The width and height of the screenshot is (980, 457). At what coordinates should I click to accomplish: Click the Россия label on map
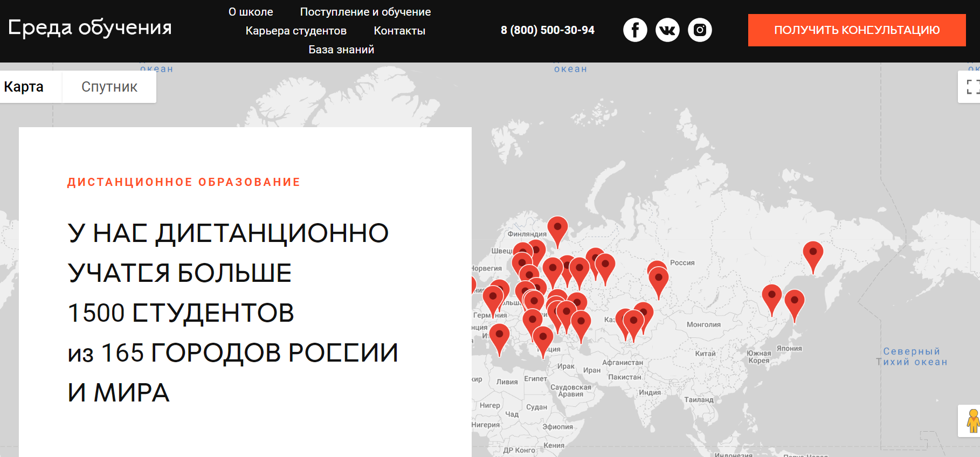click(x=682, y=263)
